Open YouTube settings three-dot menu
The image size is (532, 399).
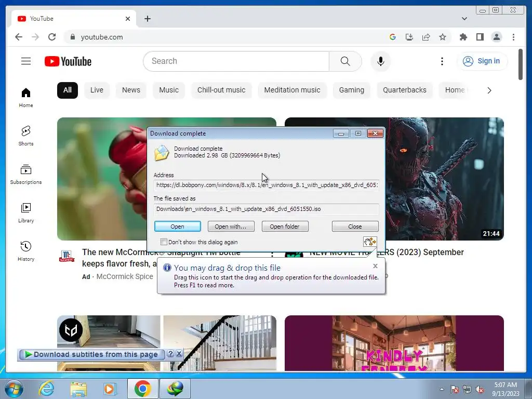click(x=442, y=61)
